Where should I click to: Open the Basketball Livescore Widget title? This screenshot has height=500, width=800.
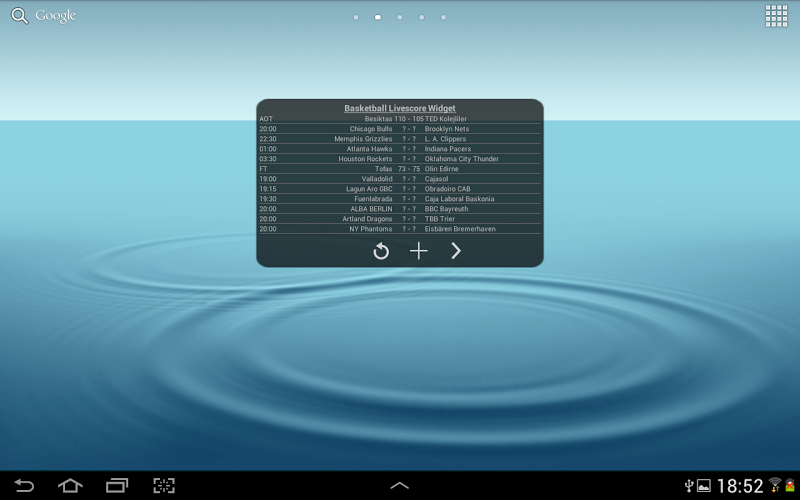click(x=399, y=108)
